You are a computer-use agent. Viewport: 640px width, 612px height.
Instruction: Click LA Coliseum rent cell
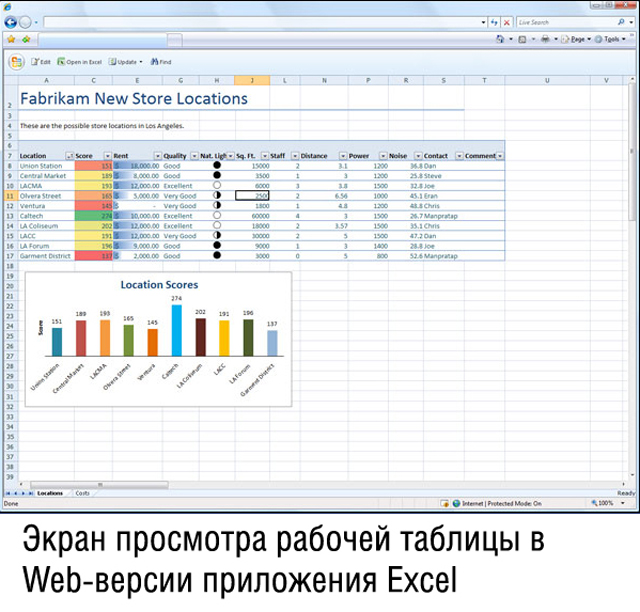[x=137, y=226]
